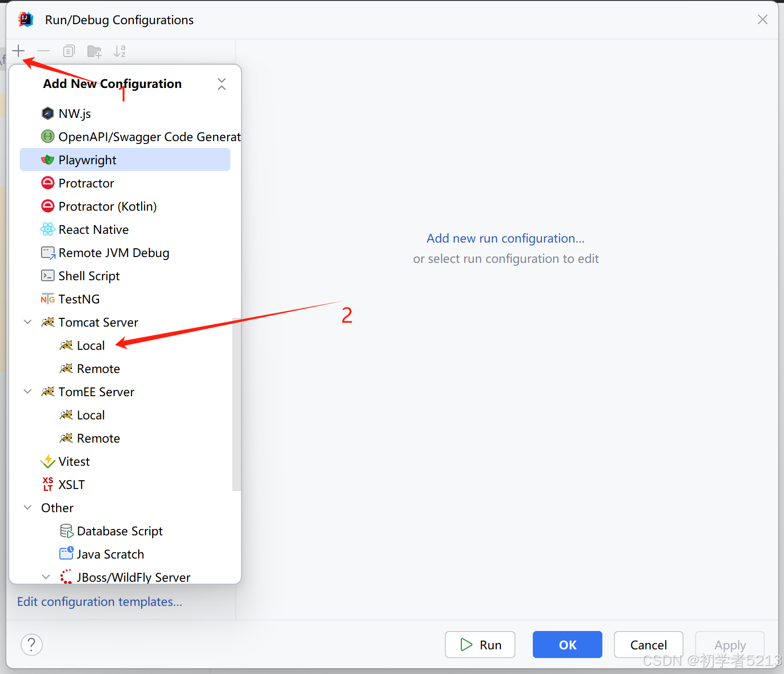Click the TestNG icon

click(x=47, y=299)
